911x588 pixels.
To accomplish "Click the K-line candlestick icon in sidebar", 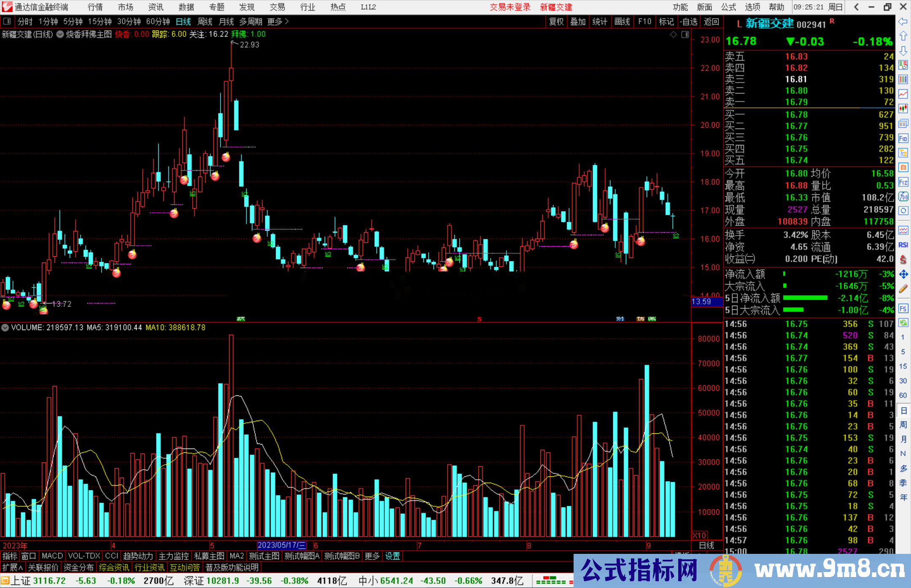I will 903,108.
